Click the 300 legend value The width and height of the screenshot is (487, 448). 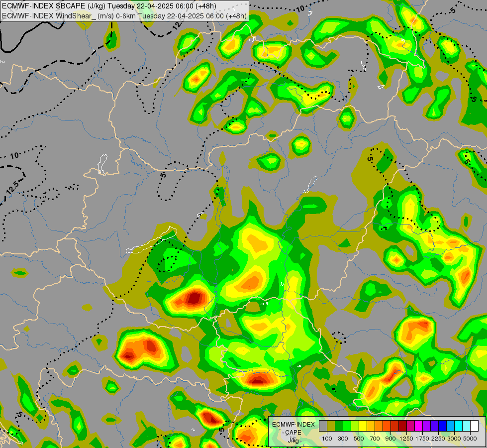[343, 439]
